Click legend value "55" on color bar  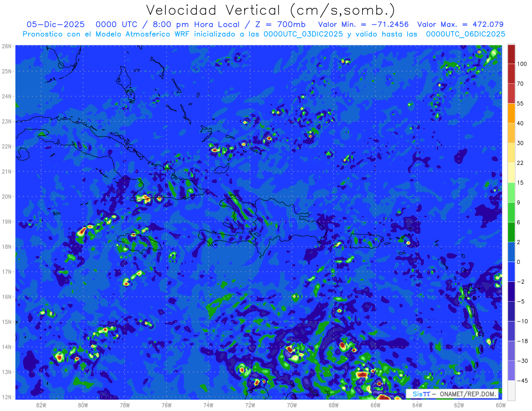(520, 103)
